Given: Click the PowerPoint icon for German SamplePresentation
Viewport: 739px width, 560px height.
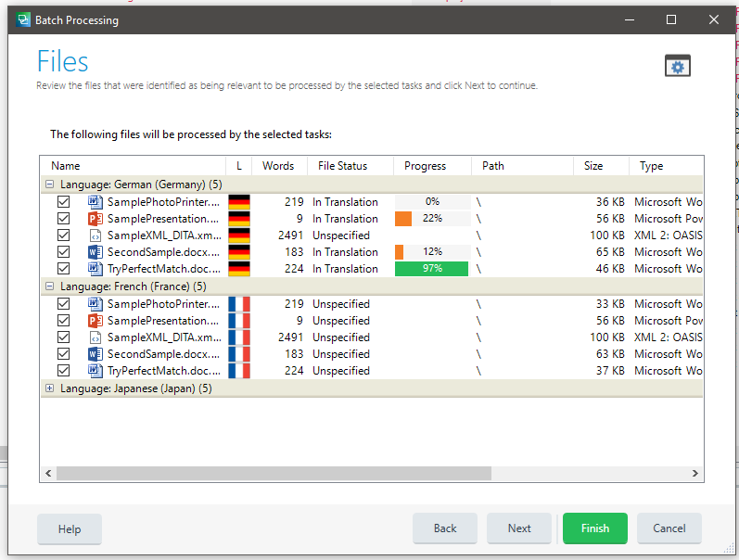Looking at the screenshot, I should [x=95, y=219].
